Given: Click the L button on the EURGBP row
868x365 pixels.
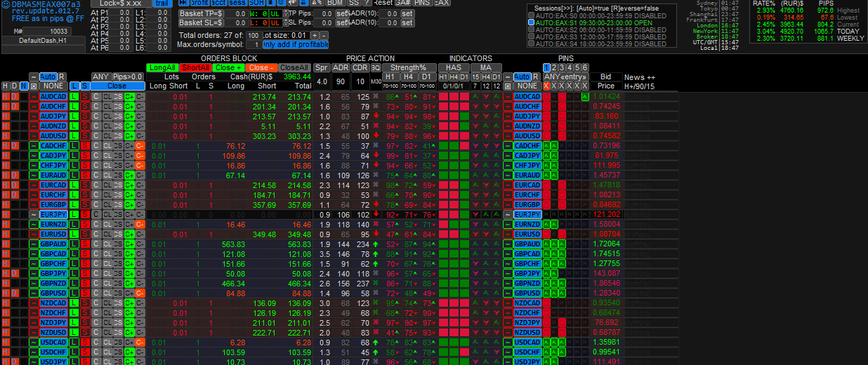Looking at the screenshot, I should tap(74, 204).
